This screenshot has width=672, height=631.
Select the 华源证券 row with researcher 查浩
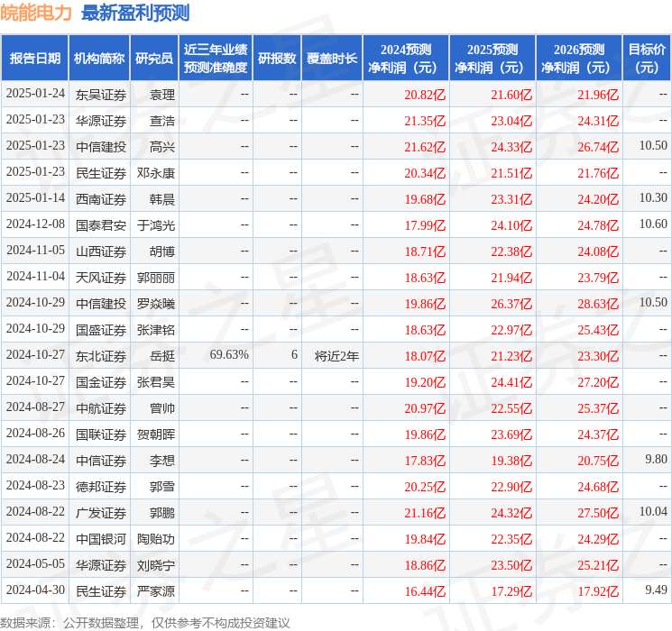coord(336,121)
